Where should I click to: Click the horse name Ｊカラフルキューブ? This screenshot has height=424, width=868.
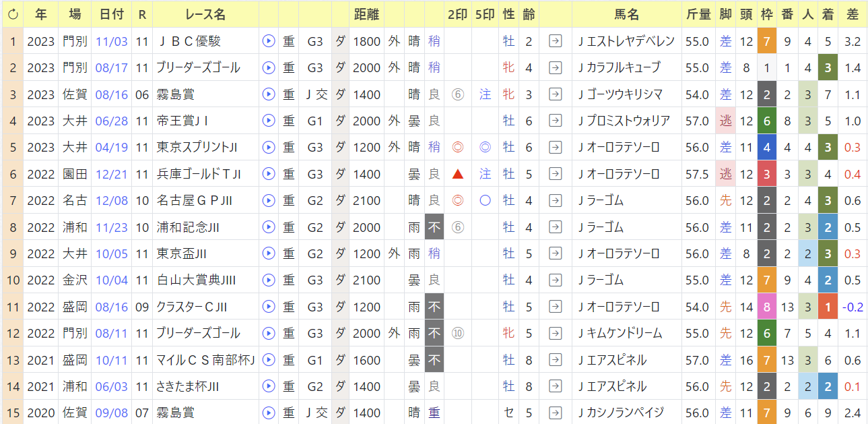(619, 67)
